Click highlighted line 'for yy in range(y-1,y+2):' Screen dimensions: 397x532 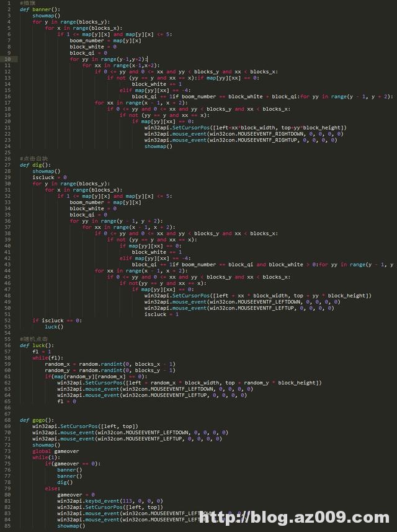pos(109,59)
